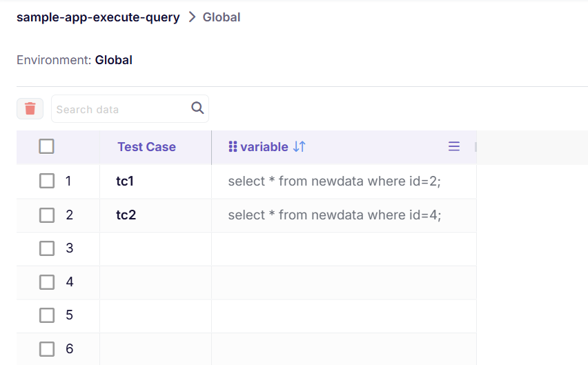Open the variable column hamburger menu
Viewport: 588px width, 365px height.
453,146
